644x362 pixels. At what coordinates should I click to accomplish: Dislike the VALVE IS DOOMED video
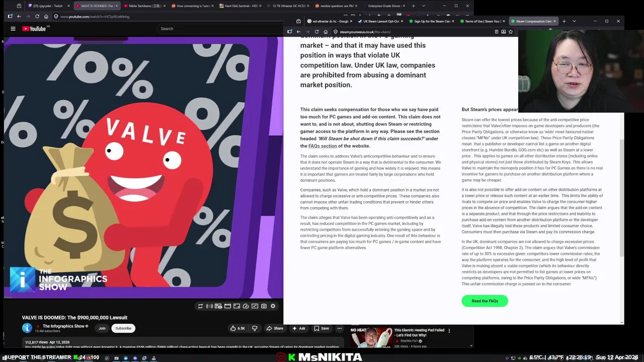pyautogui.click(x=255, y=328)
